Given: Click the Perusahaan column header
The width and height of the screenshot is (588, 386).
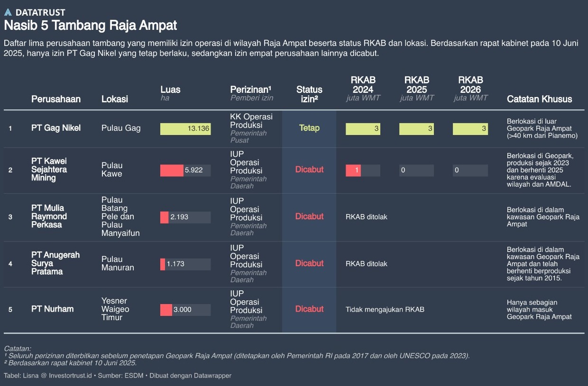Looking at the screenshot, I should click(56, 99).
